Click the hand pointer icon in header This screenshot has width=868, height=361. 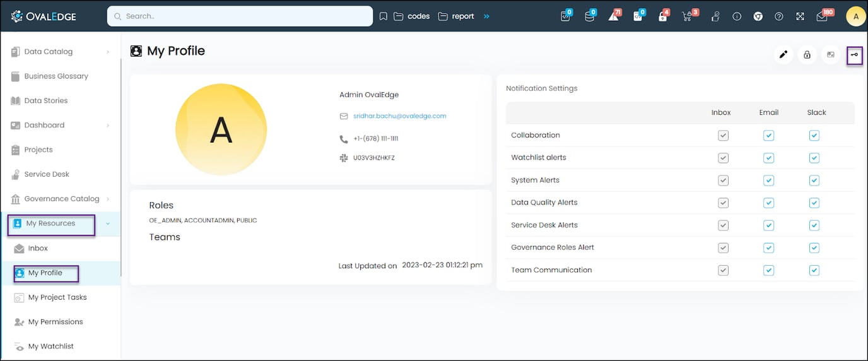[x=715, y=16]
